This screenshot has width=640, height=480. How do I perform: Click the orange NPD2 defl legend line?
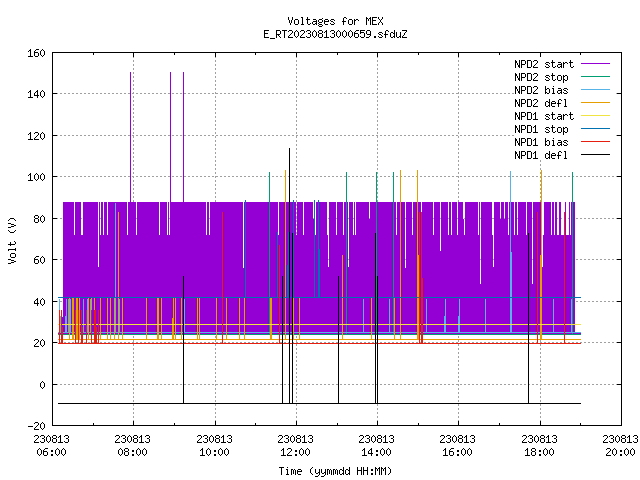pos(595,103)
